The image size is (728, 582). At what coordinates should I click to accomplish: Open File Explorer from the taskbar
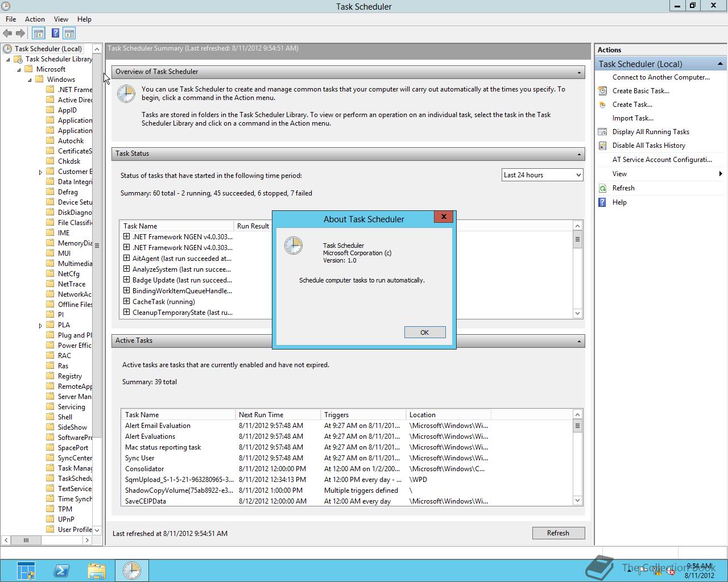click(x=97, y=571)
